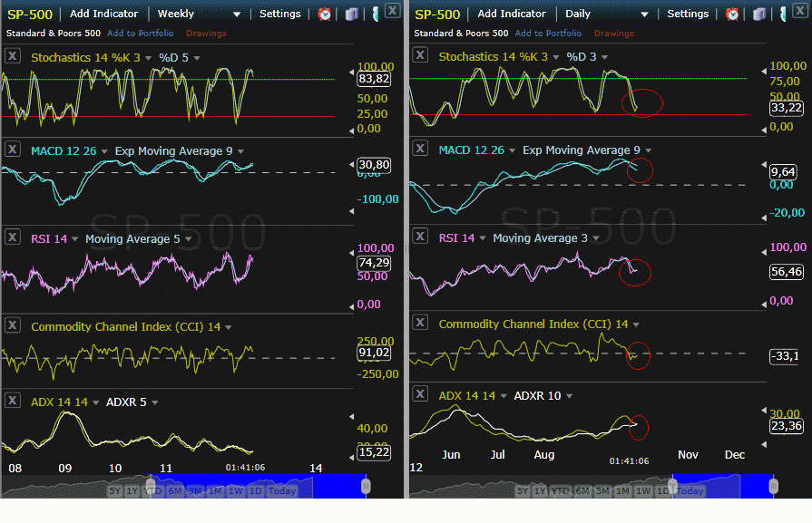The width and height of the screenshot is (812, 523).
Task: Remove CCI 14 indicator from Weekly chart
Action: tap(13, 325)
